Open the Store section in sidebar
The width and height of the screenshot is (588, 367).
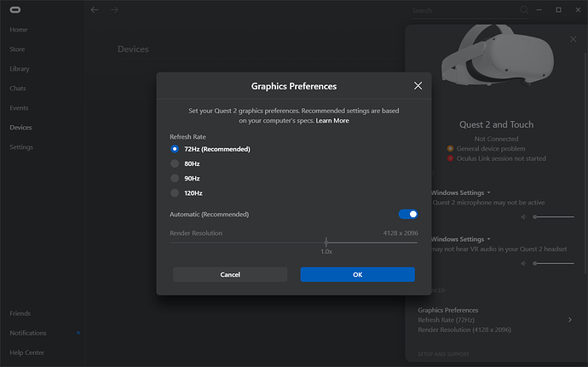[19, 49]
